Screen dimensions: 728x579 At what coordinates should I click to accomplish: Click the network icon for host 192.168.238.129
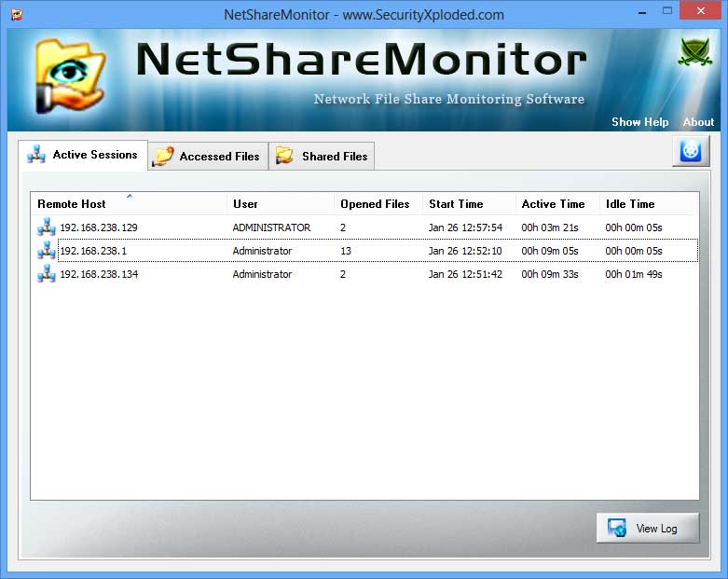tap(47, 227)
